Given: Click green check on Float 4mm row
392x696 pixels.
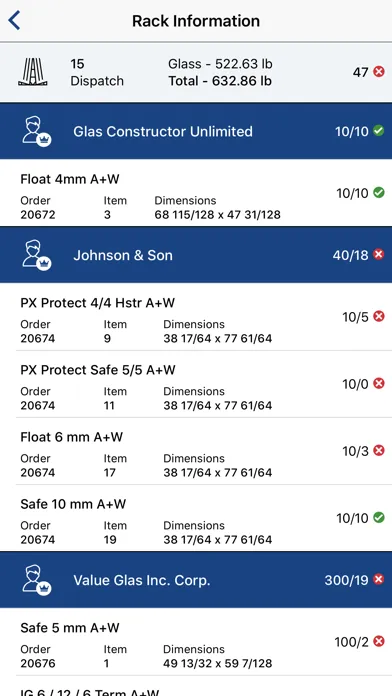Looking at the screenshot, I should [x=379, y=193].
